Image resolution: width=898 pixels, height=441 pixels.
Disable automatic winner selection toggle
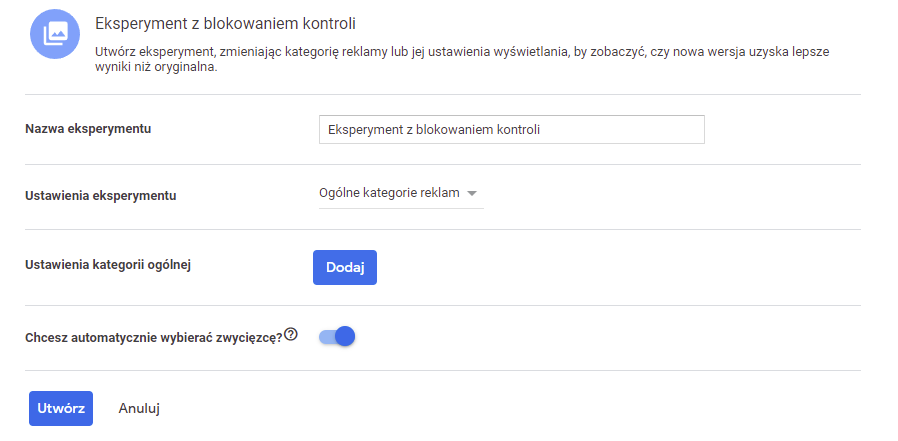337,337
